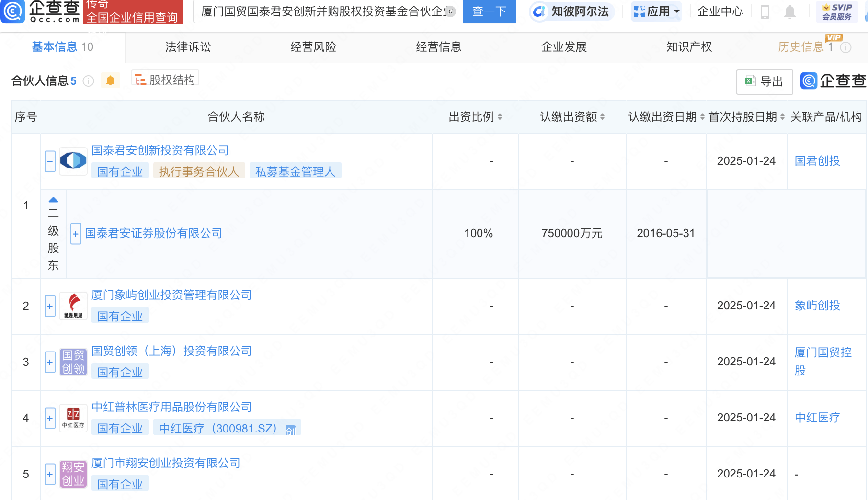Image resolution: width=868 pixels, height=500 pixels.
Task: Open related product 厦门国贸控股
Action: [823, 362]
